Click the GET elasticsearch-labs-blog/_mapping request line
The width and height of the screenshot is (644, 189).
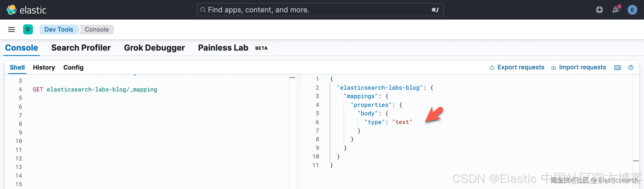tap(95, 89)
